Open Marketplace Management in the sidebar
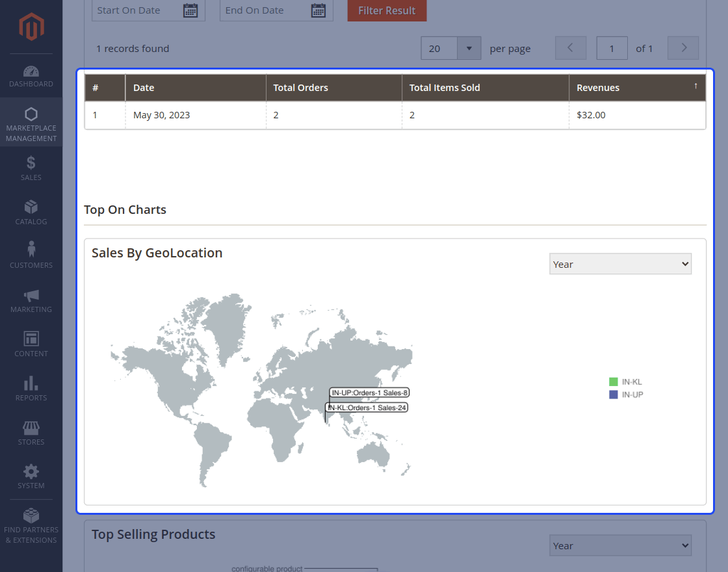Screen dimensions: 728x572 (31, 122)
